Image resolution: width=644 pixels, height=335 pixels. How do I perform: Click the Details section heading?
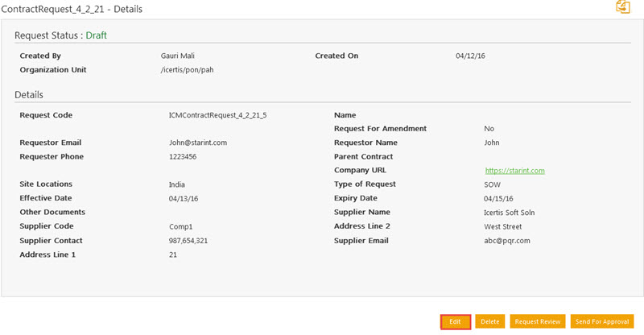[31, 95]
